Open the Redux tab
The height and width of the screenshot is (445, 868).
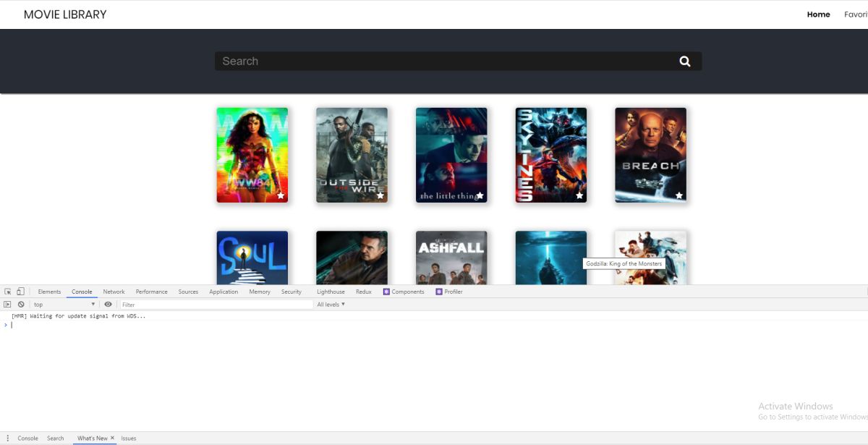coord(364,292)
